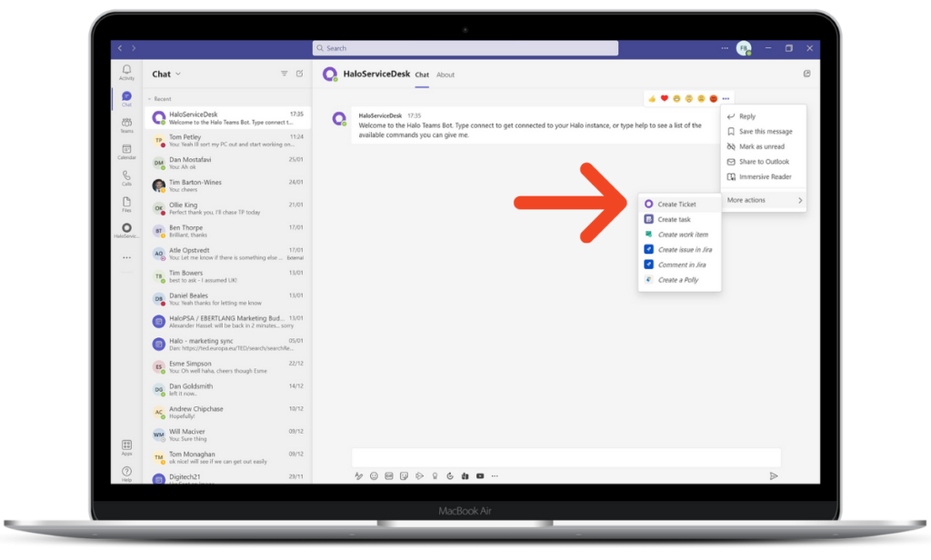Pop out the chat into a new window
Screen dimensions: 931x560
[x=806, y=74]
